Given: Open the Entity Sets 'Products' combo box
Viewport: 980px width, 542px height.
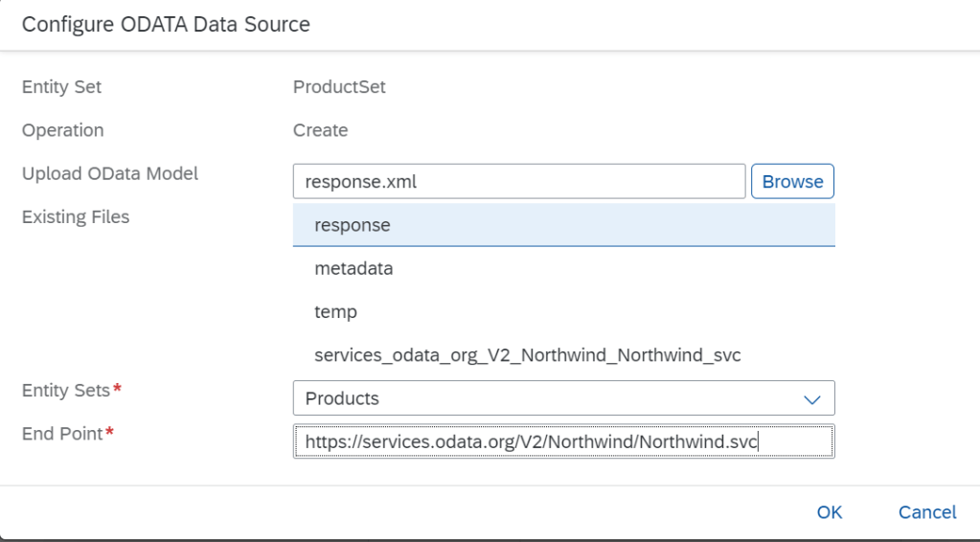Looking at the screenshot, I should tap(546, 398).
